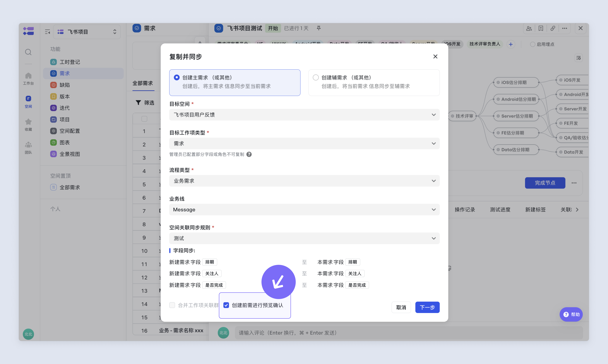Open the 飞书项目 space switcher
The width and height of the screenshot is (608, 364).
point(87,32)
